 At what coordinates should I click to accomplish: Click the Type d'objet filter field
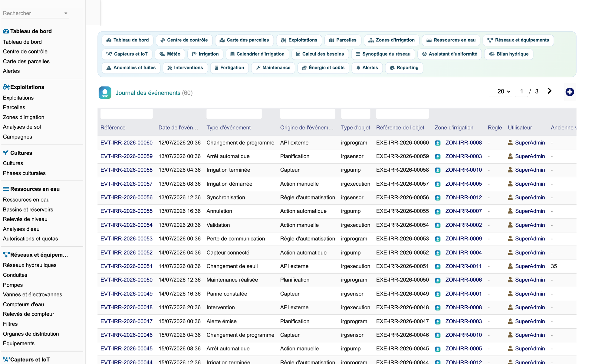pos(356,114)
